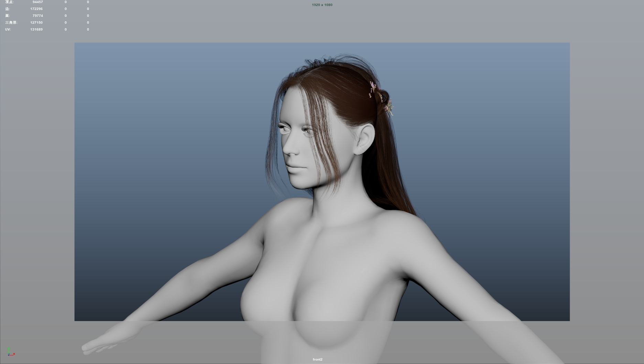
Task: Click the '顶点:' vertex count label
Action: tap(9, 2)
